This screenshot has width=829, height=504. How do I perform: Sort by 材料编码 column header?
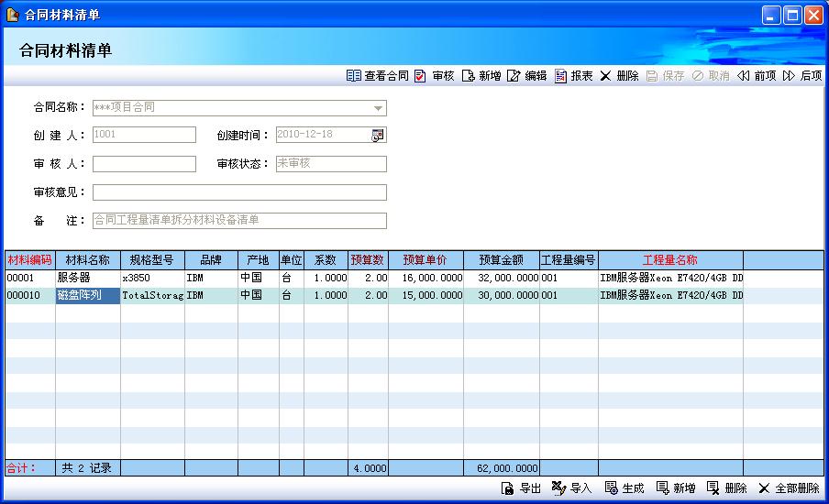click(29, 260)
